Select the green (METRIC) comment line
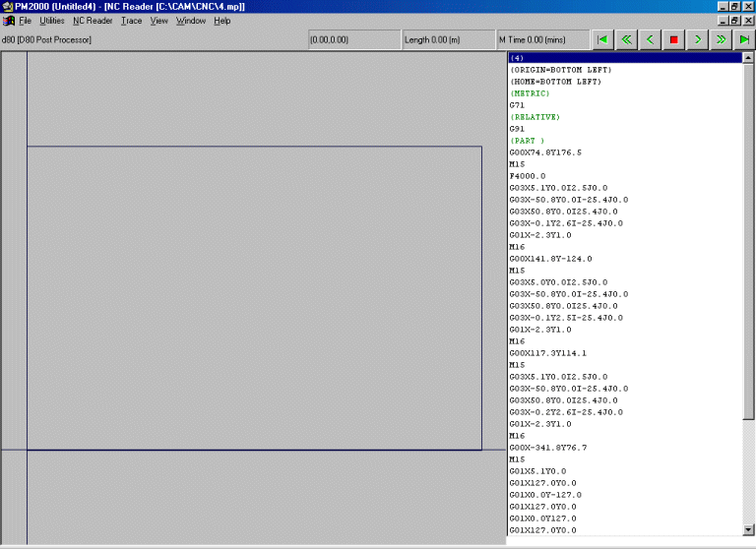Viewport: 756px width, 549px height. tap(625, 93)
